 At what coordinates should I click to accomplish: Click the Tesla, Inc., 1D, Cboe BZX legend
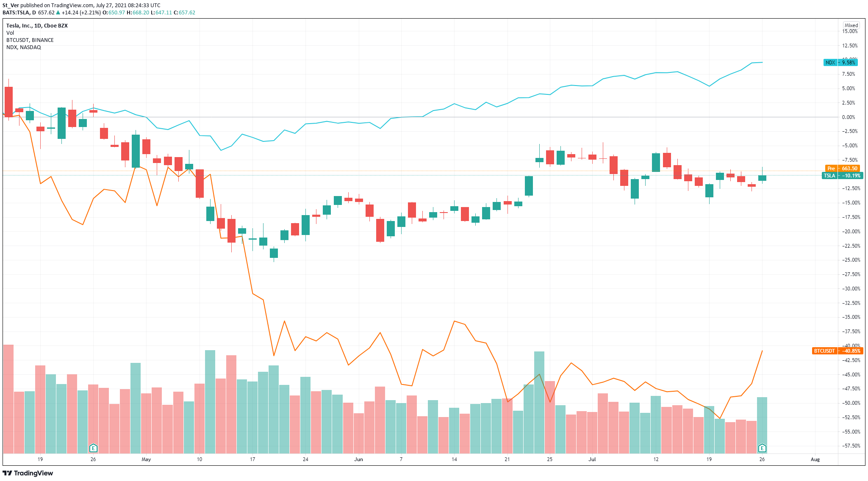(37, 26)
